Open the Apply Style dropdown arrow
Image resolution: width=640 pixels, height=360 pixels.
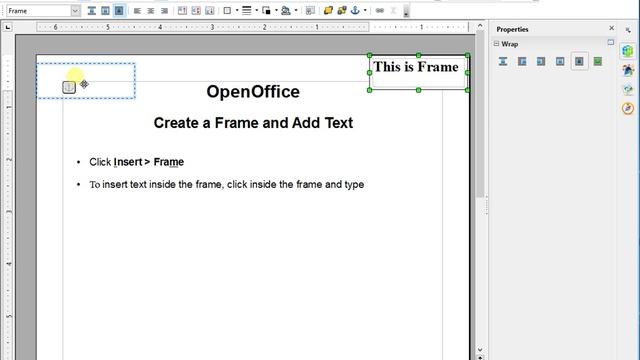[x=75, y=11]
